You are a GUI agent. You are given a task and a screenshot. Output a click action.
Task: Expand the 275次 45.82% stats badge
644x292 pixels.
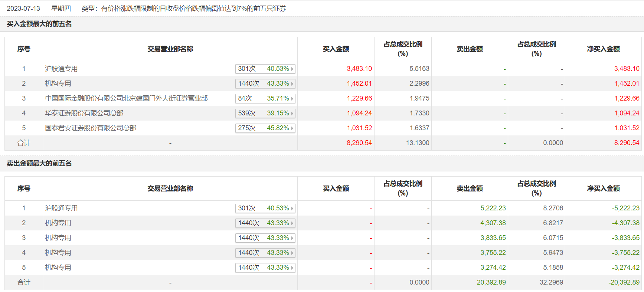pyautogui.click(x=265, y=128)
